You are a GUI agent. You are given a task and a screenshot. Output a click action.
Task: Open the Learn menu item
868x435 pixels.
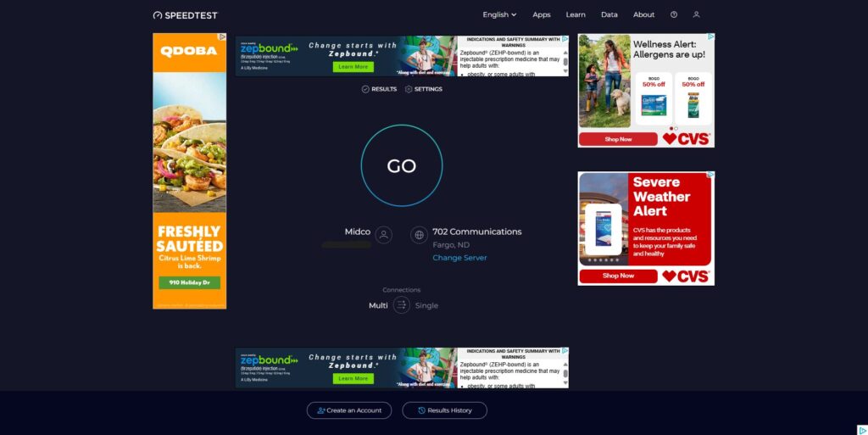[x=576, y=14]
